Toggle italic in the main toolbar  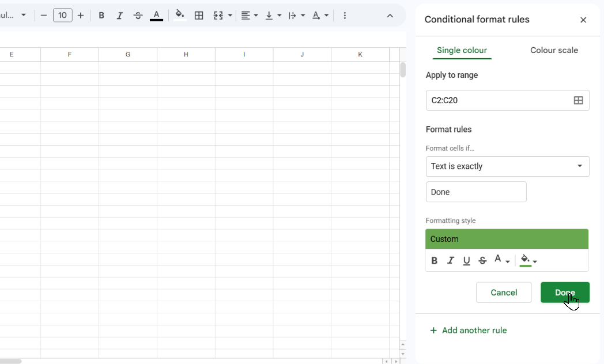tap(119, 16)
